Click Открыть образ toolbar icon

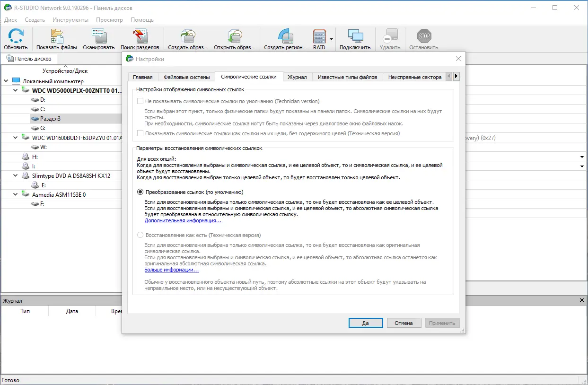[x=235, y=36]
